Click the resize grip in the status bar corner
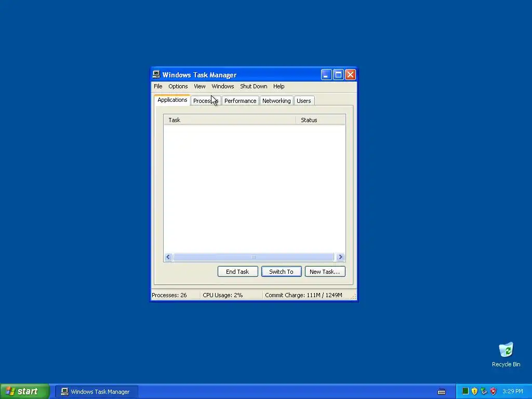 point(353,297)
